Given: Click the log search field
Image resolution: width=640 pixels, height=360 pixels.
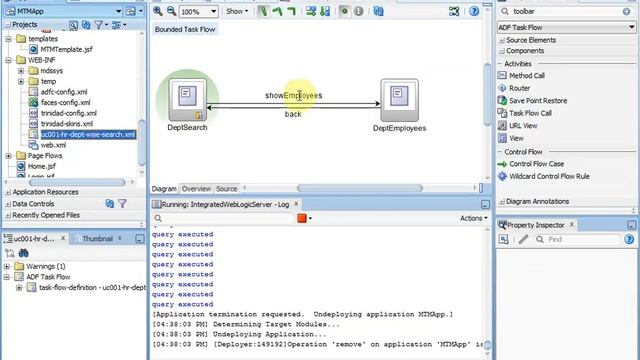Looking at the screenshot, I should (x=223, y=218).
